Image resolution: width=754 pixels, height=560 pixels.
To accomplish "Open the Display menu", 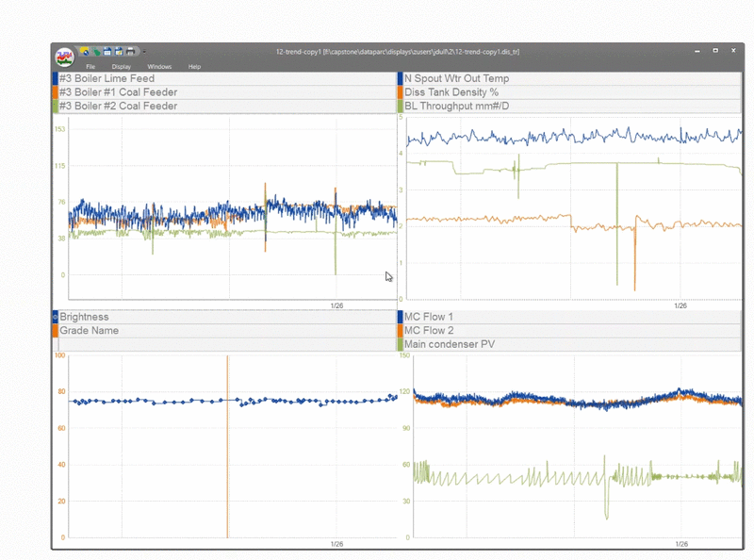I will tap(121, 67).
